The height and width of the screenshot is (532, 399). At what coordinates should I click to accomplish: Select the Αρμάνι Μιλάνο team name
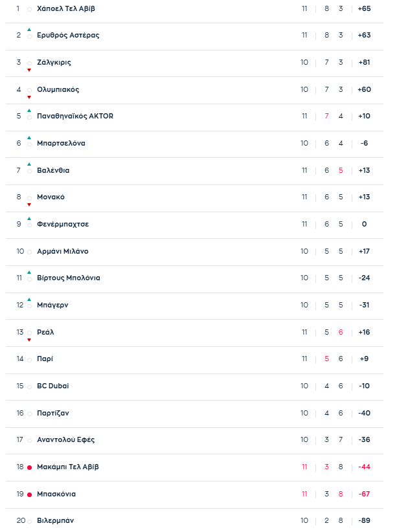[x=63, y=251]
